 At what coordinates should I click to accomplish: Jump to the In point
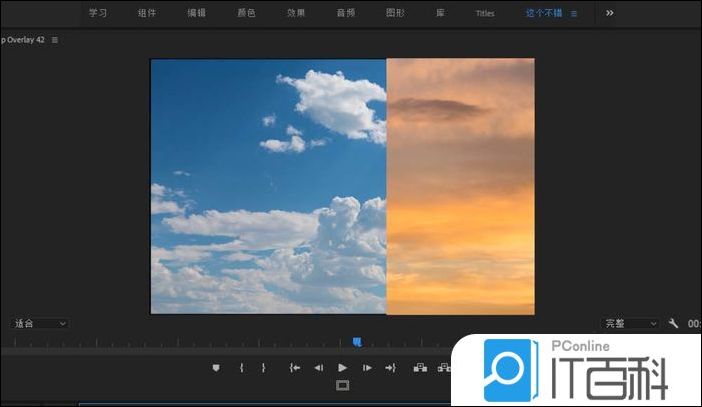(294, 368)
